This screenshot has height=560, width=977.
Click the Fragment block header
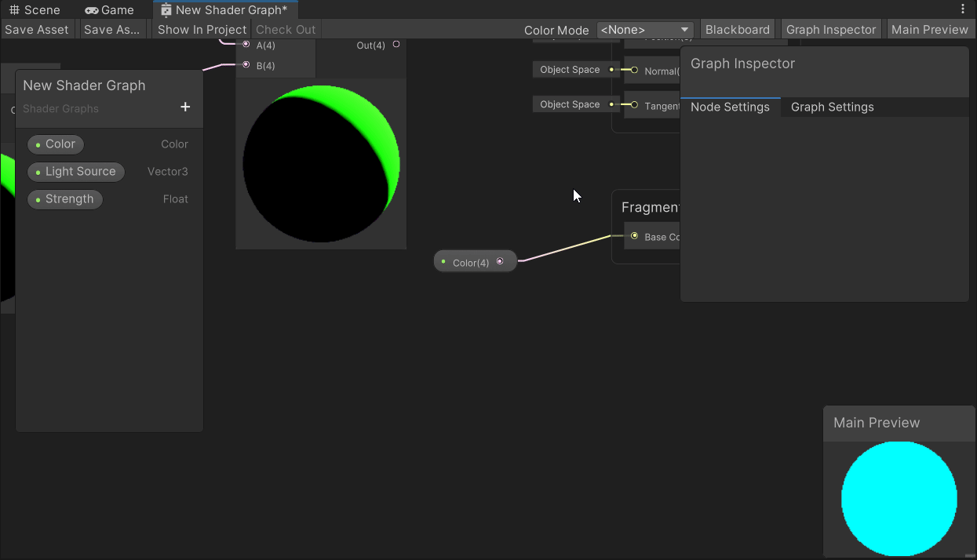pyautogui.click(x=650, y=207)
